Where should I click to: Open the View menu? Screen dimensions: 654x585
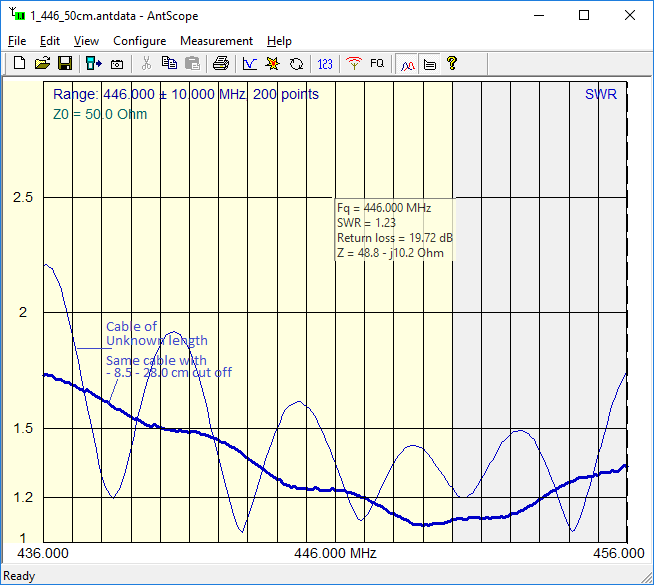(86, 41)
